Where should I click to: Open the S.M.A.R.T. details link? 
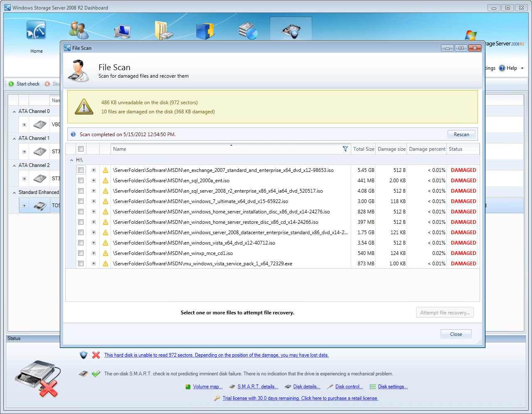258,387
